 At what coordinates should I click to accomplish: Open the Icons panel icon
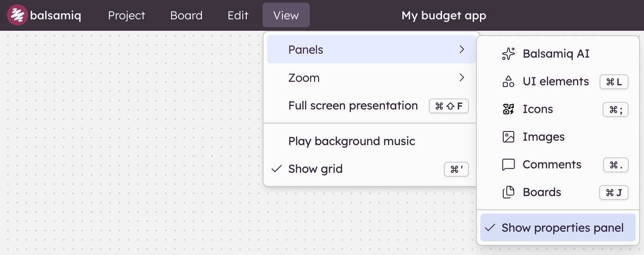(508, 109)
